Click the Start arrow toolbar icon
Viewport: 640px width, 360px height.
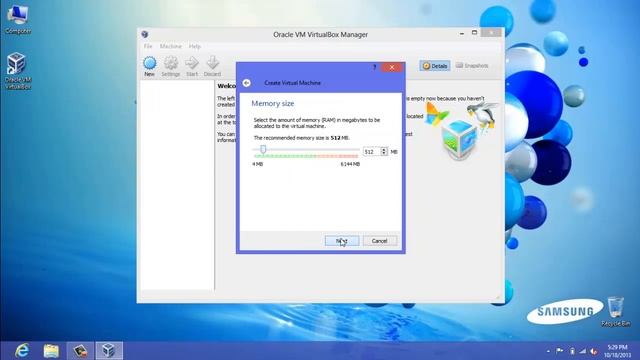click(192, 67)
